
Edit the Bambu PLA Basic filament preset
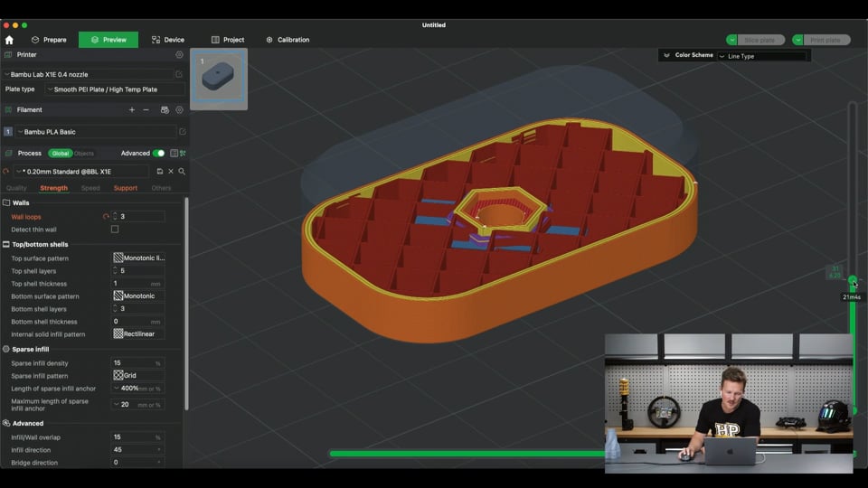pos(182,132)
